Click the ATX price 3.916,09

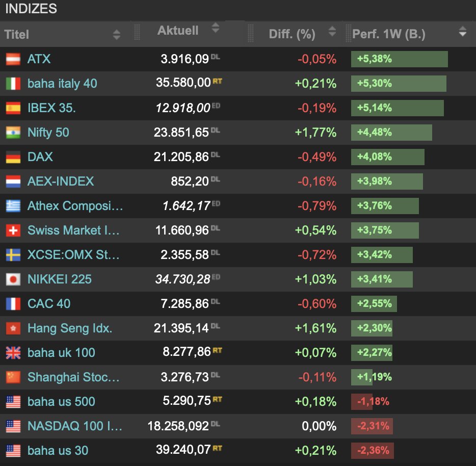[x=184, y=59]
